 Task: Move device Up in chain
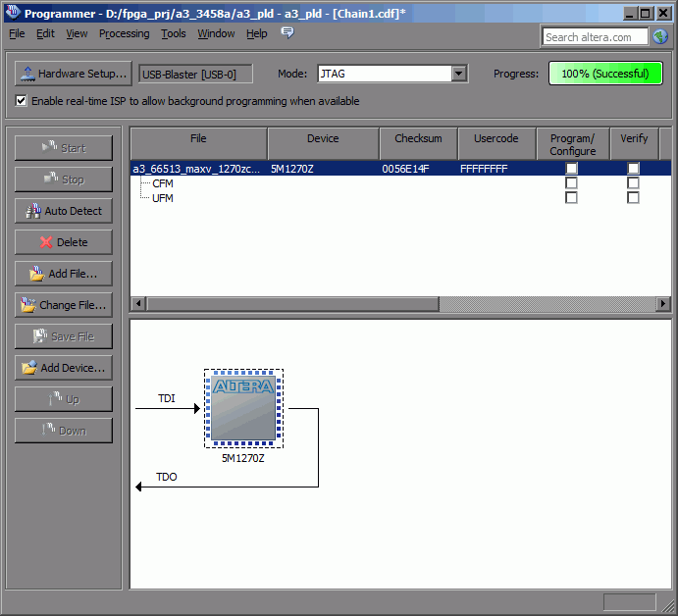click(64, 399)
